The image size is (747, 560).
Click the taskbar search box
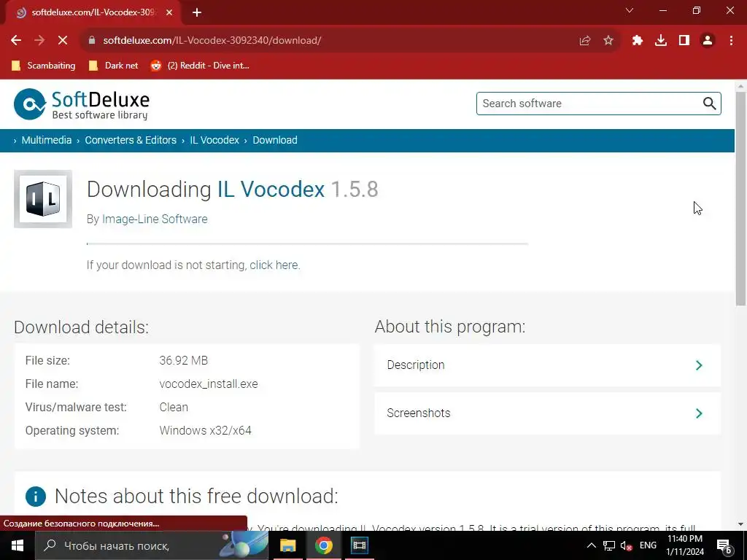click(x=152, y=545)
